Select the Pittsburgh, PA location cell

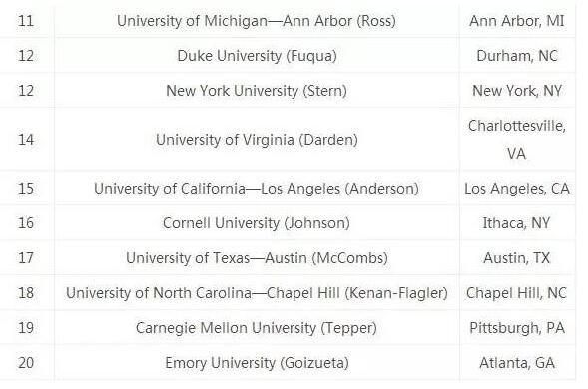(517, 327)
